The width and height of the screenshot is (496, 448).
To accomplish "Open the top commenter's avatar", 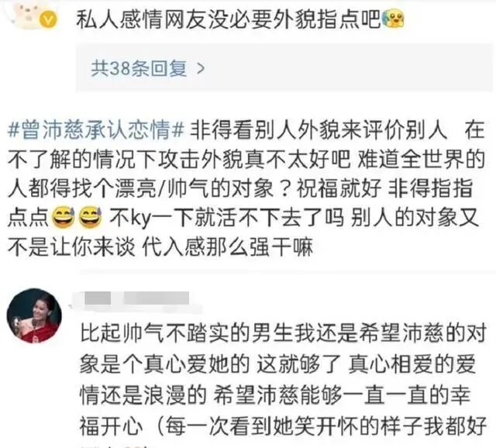I will [27, 12].
